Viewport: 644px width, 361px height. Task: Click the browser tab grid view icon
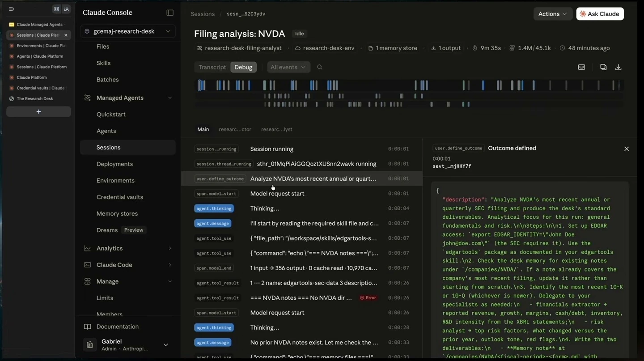pos(56,9)
